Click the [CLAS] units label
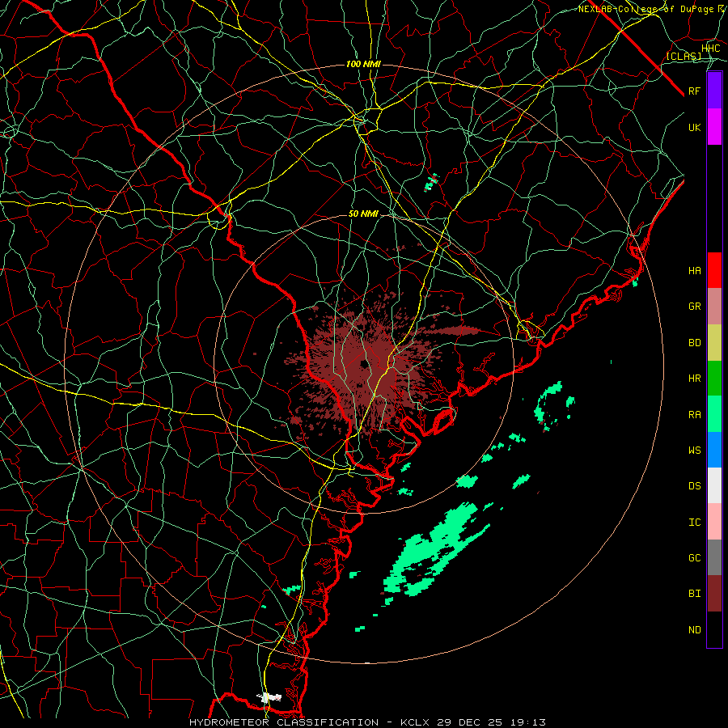 (x=684, y=57)
